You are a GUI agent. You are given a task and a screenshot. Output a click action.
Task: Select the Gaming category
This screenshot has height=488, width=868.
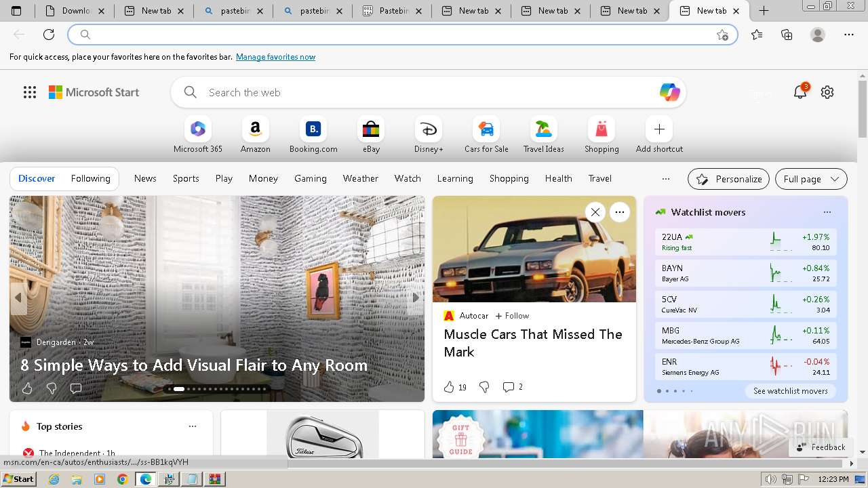pyautogui.click(x=311, y=178)
